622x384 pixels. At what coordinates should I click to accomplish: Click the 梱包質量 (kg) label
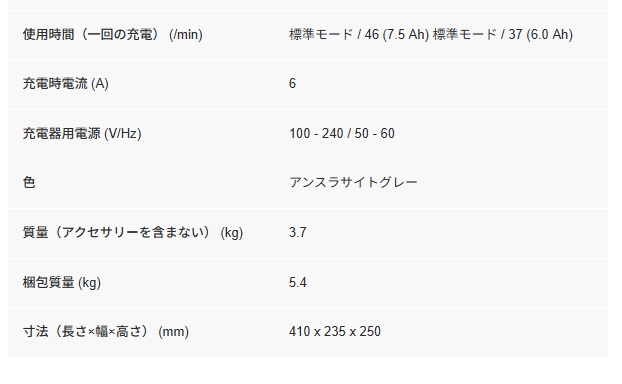coord(61,282)
